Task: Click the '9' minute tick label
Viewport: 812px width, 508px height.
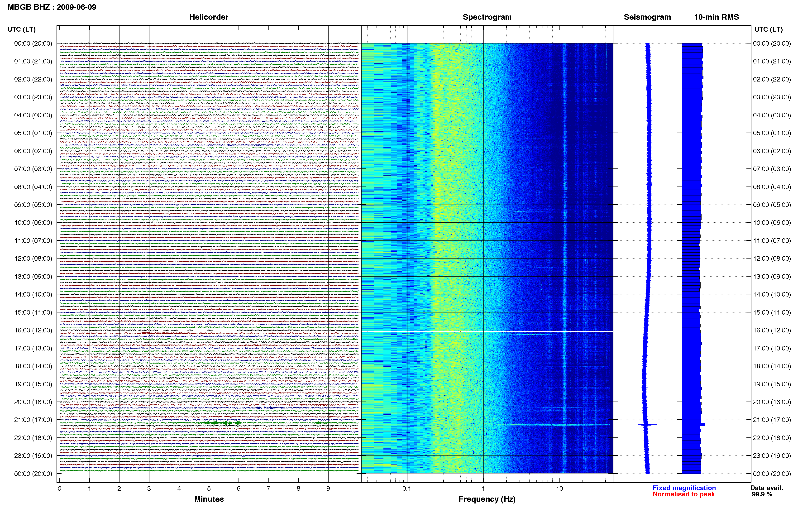Action: [x=328, y=489]
